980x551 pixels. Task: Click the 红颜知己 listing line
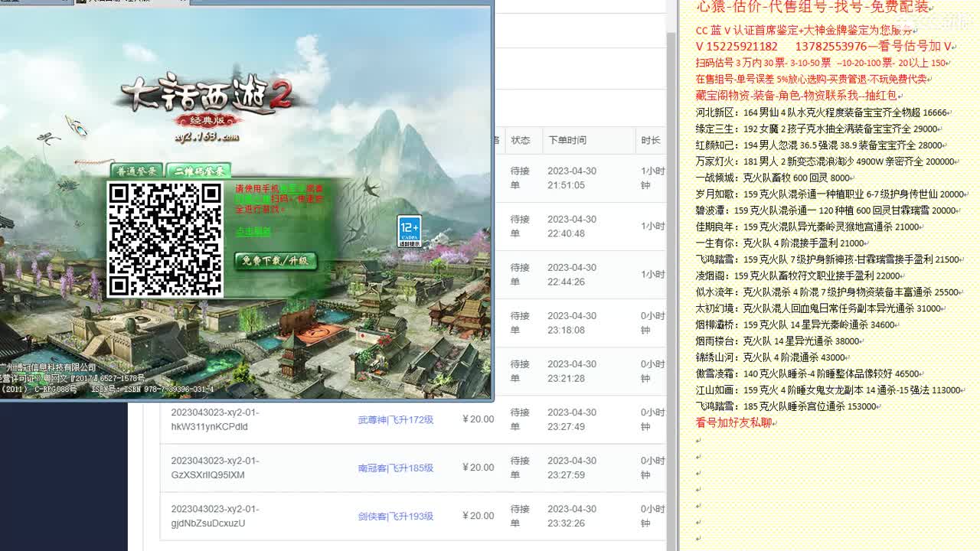point(820,145)
